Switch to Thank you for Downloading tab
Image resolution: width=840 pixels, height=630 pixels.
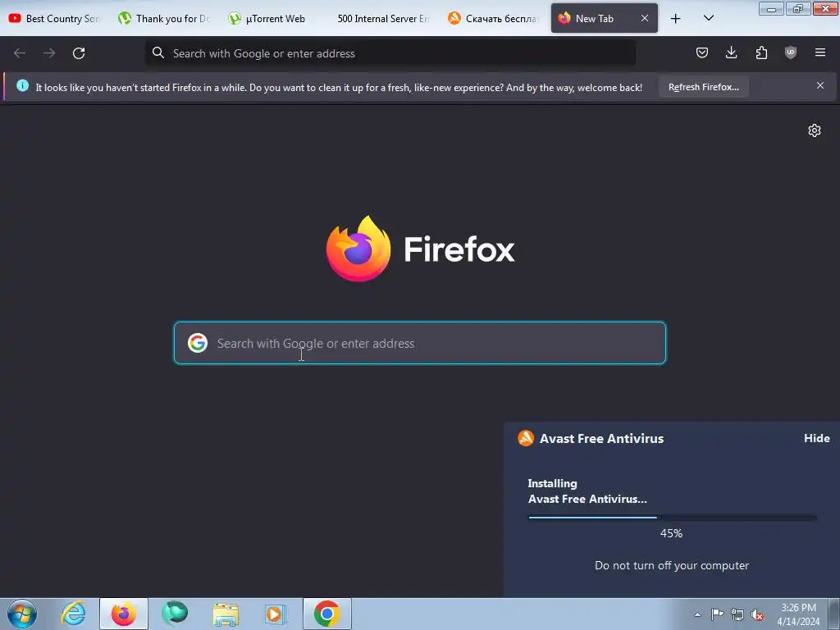[x=164, y=19]
